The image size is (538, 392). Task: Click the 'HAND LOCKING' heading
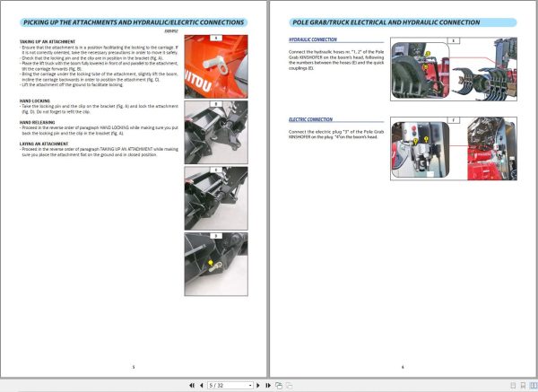click(x=35, y=101)
